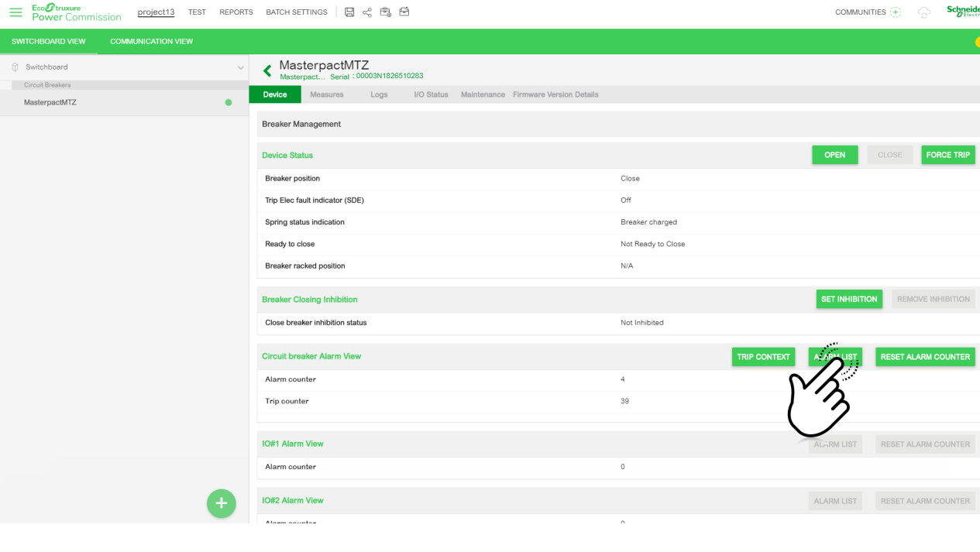Click the Spring status indication label
Screen dimensions: 980x552
(x=304, y=222)
